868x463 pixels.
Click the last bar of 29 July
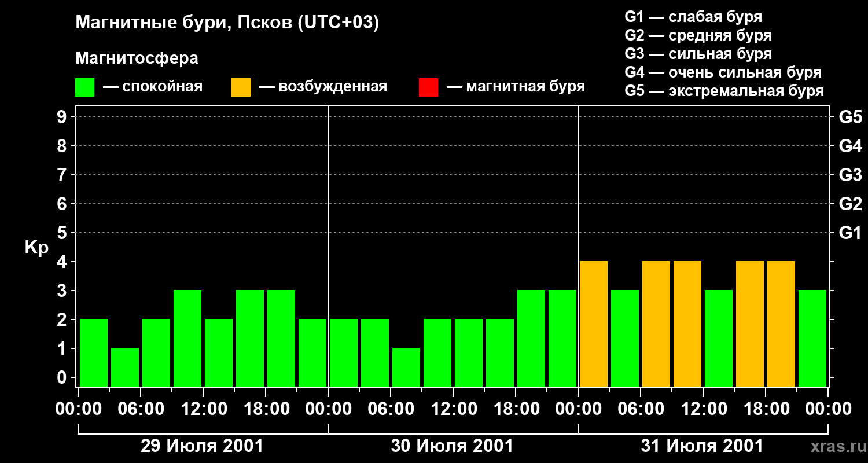(312, 352)
